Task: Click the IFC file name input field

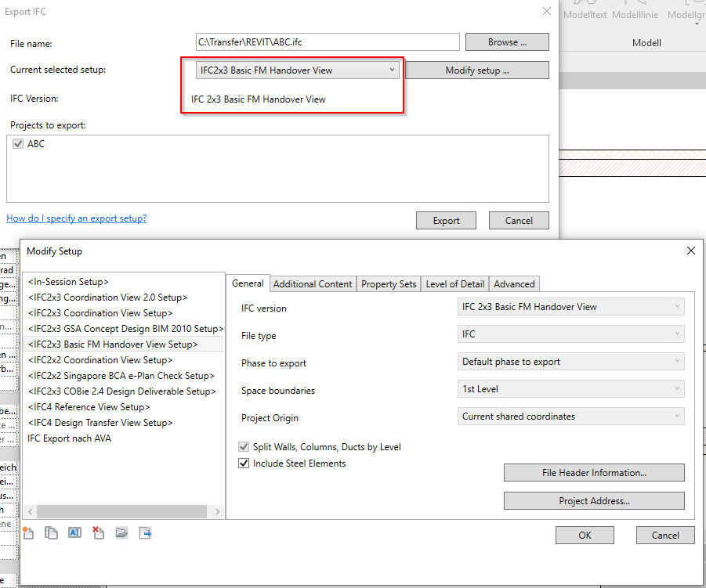Action: [327, 41]
